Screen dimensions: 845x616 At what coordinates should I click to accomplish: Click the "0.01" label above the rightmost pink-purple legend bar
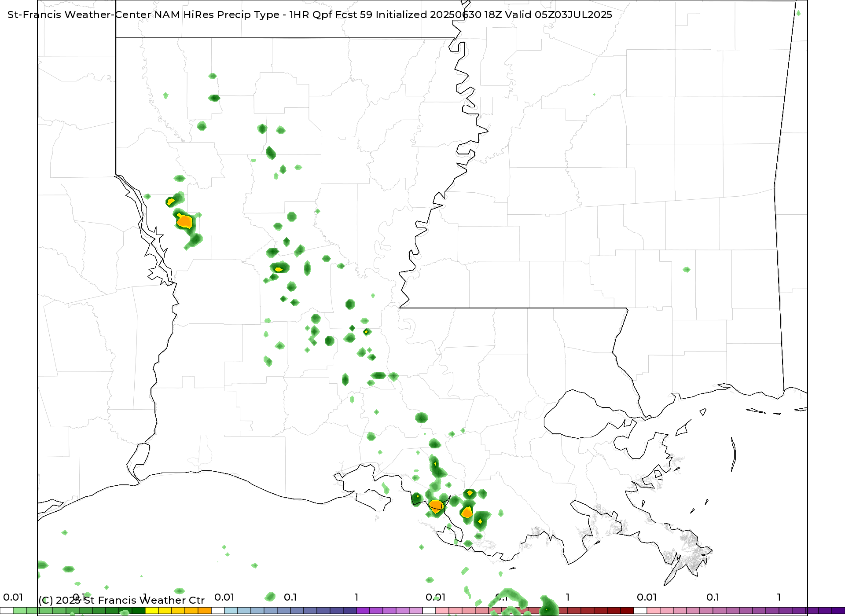(647, 597)
